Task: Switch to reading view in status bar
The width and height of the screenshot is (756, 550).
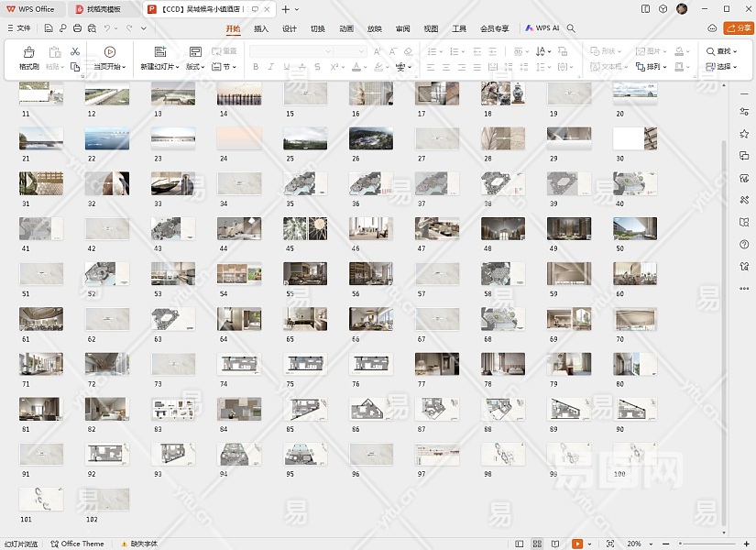Action: pyautogui.click(x=557, y=544)
